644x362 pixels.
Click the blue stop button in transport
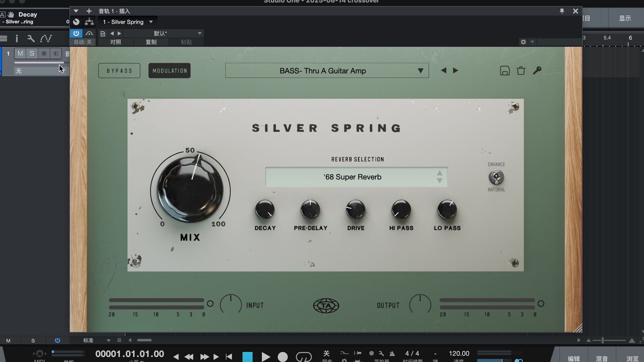(x=248, y=357)
